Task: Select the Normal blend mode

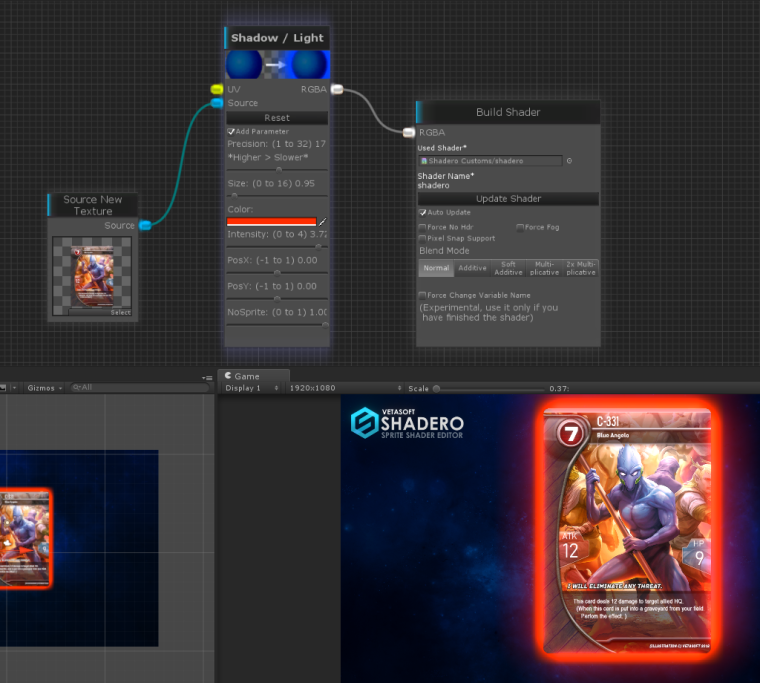Action: (436, 268)
